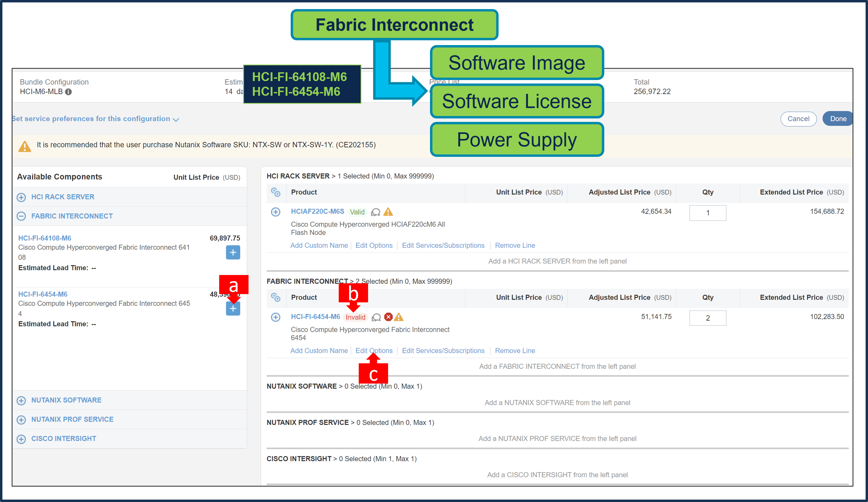This screenshot has height=502, width=868.
Task: Expand NUTANIX SOFTWARE component group
Action: pyautogui.click(x=21, y=400)
